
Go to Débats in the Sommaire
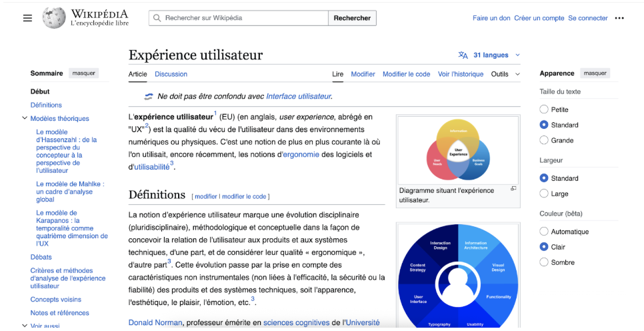[41, 257]
